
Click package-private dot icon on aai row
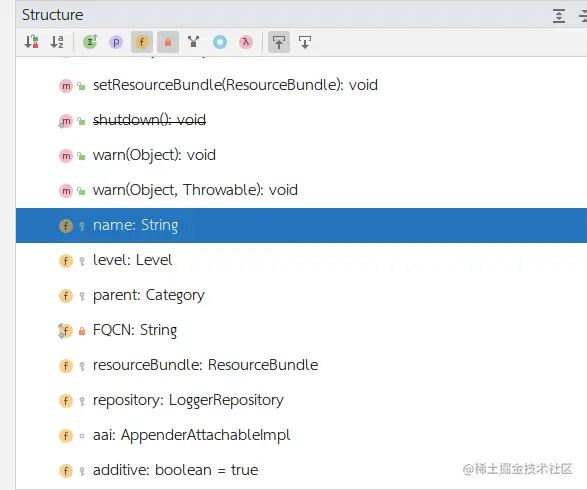[x=82, y=436]
